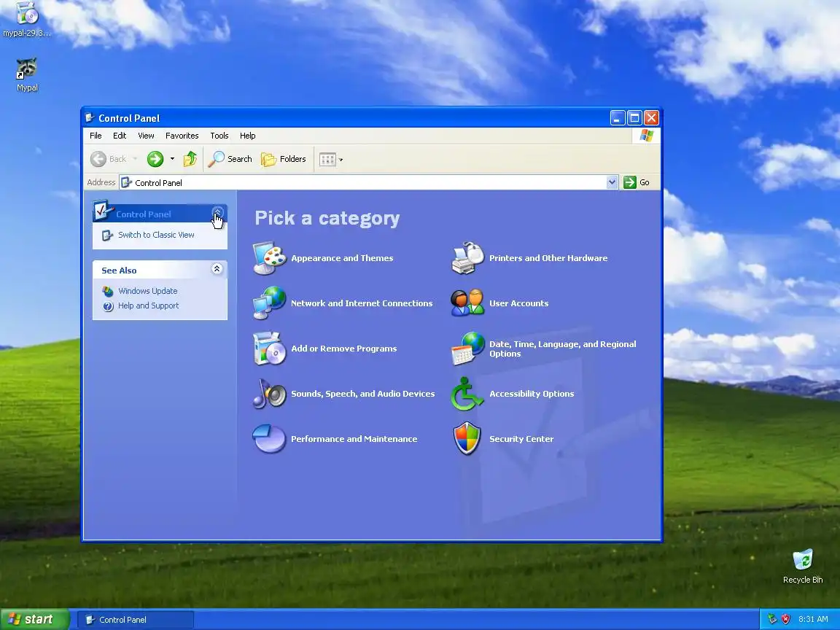The image size is (840, 630).
Task: Open the Add or Remove Programs icon
Action: pos(270,349)
